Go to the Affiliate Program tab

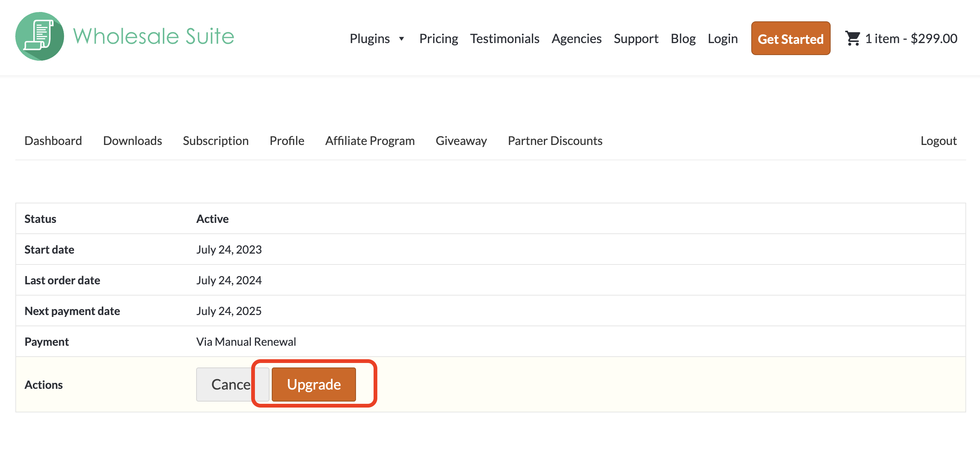pos(370,140)
